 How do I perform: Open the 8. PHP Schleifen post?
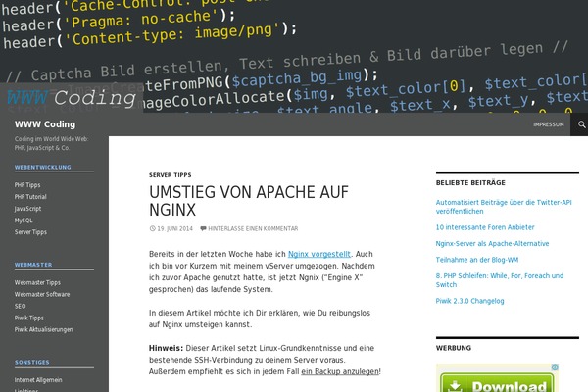coord(500,280)
